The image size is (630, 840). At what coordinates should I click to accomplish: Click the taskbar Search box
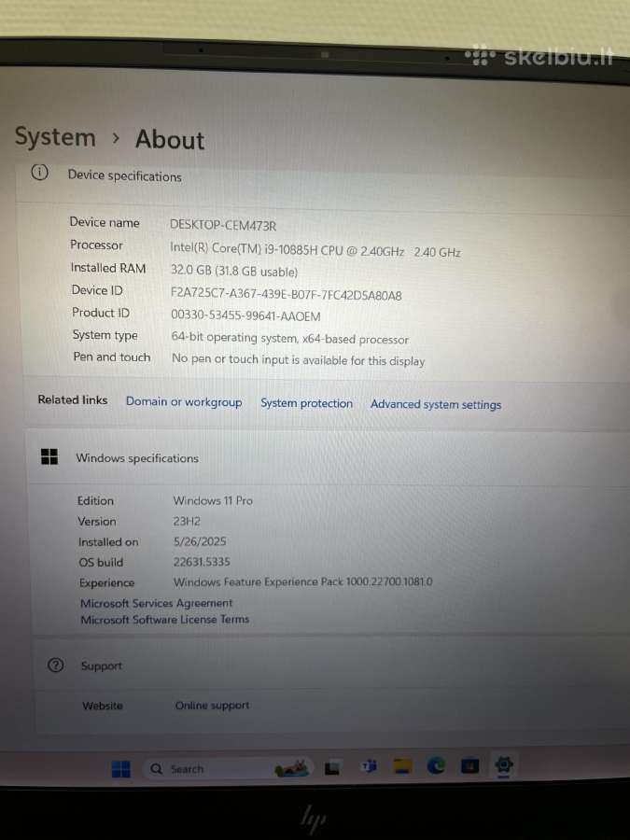tap(230, 769)
